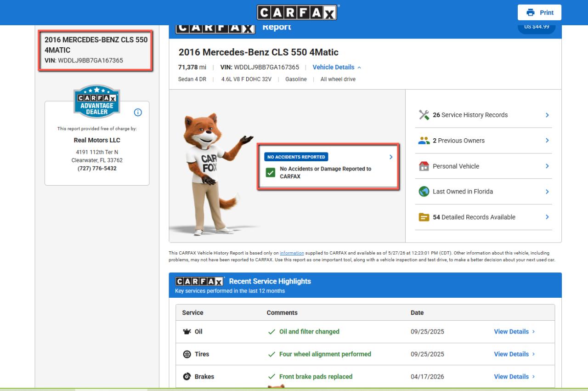588x391 pixels.
Task: Click the house icon for Personal Vehicle
Action: [x=424, y=166]
